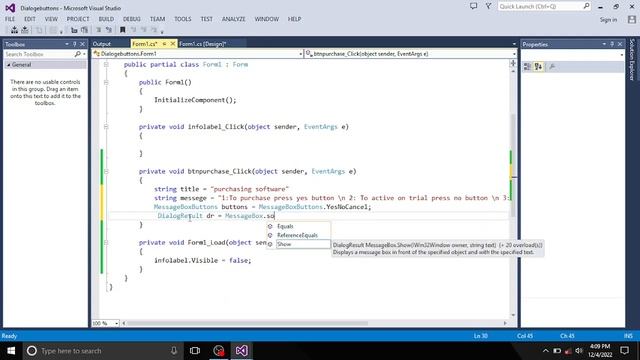Switch to Form1.cs [Design]* tab
The height and width of the screenshot is (360, 640).
202,44
